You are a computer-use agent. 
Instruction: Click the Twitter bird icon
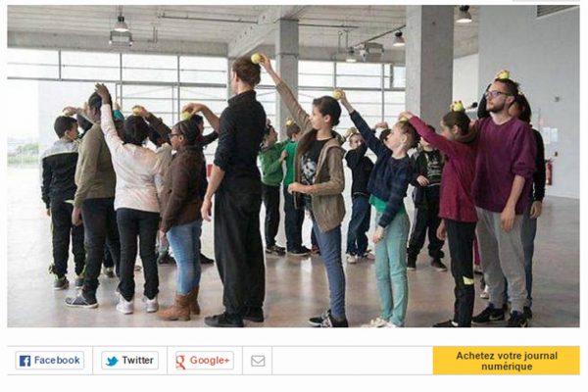pos(112,361)
